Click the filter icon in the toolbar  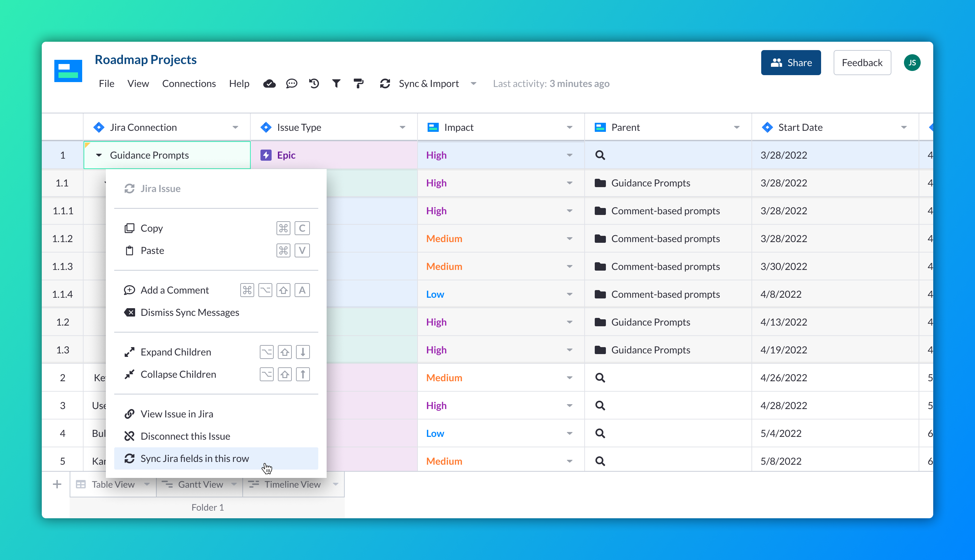click(336, 83)
